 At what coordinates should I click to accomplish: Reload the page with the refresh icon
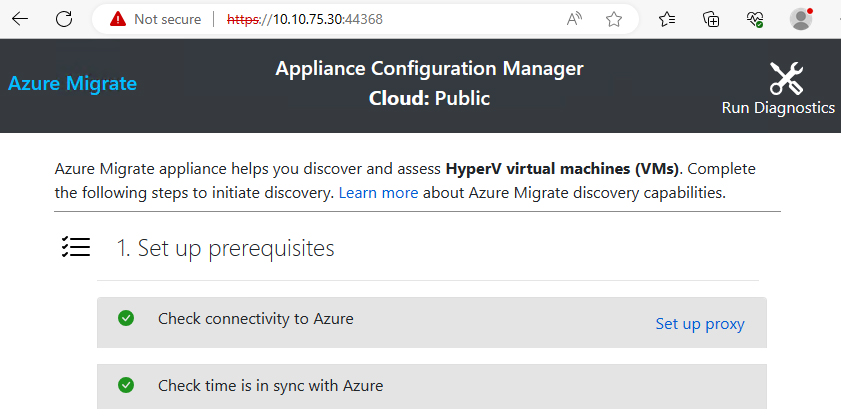point(63,18)
